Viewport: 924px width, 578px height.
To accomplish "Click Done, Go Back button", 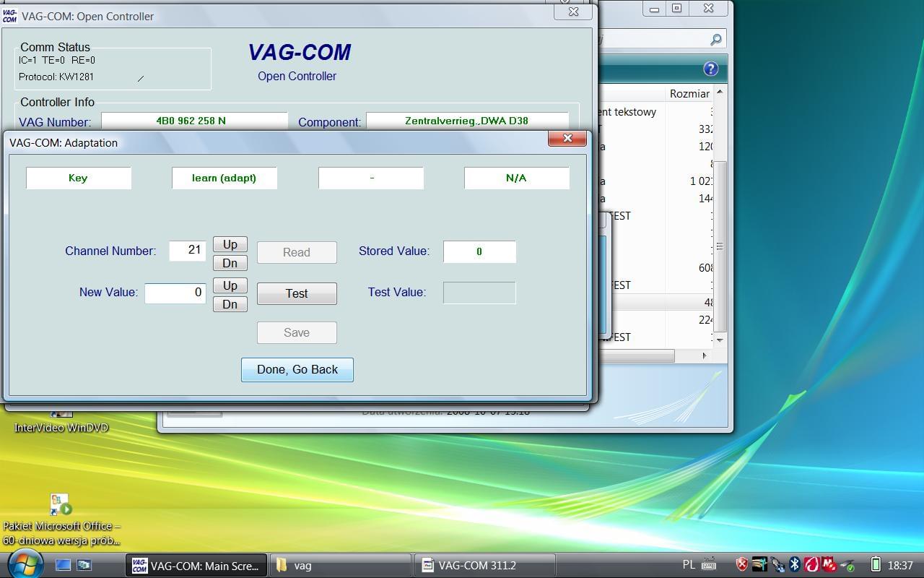I will (x=297, y=369).
